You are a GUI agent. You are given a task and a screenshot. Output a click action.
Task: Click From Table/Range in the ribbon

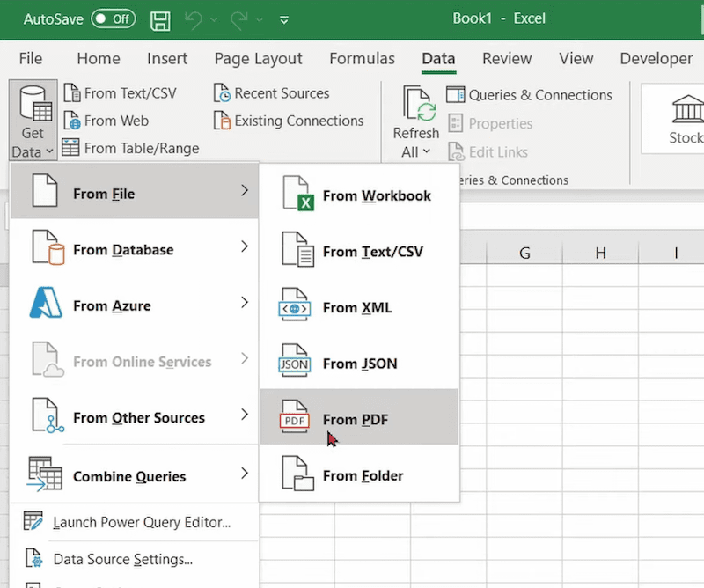coord(130,148)
